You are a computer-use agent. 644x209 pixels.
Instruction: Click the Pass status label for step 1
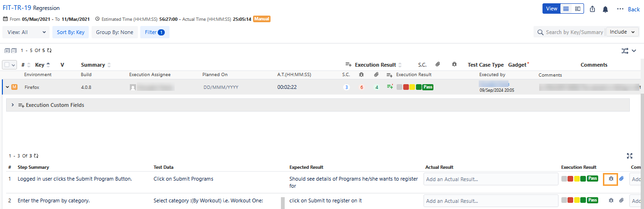click(x=593, y=179)
